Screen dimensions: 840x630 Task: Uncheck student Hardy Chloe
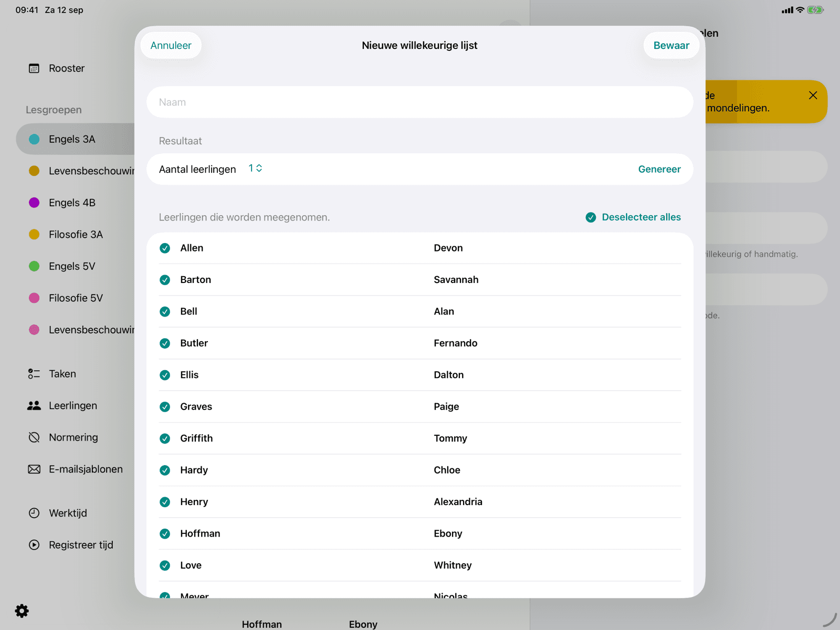tap(165, 470)
